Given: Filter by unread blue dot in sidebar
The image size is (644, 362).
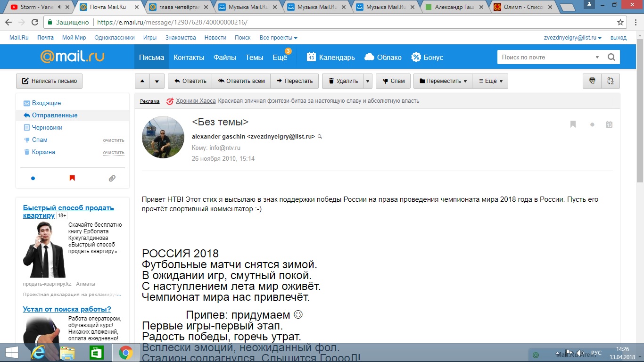Looking at the screenshot, I should point(33,178).
